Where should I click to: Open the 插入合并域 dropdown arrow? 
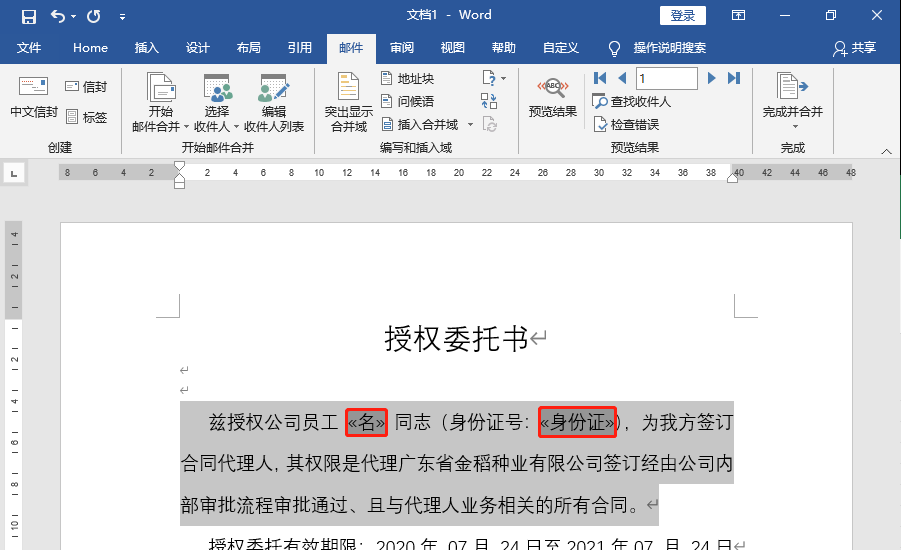click(468, 125)
